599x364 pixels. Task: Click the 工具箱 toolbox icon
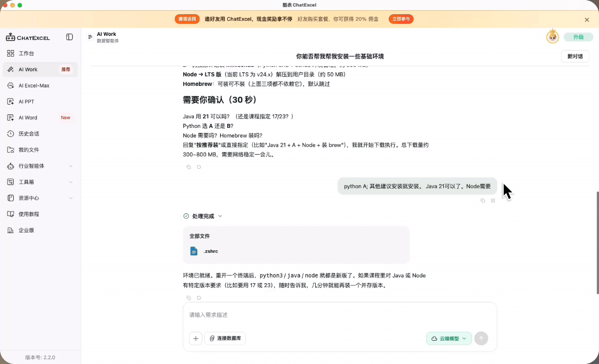(11, 182)
